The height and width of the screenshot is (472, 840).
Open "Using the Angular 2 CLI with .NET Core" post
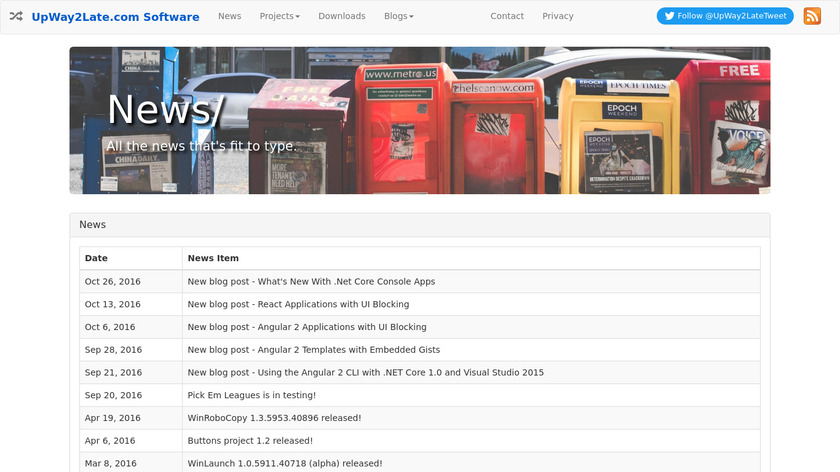pyautogui.click(x=365, y=372)
